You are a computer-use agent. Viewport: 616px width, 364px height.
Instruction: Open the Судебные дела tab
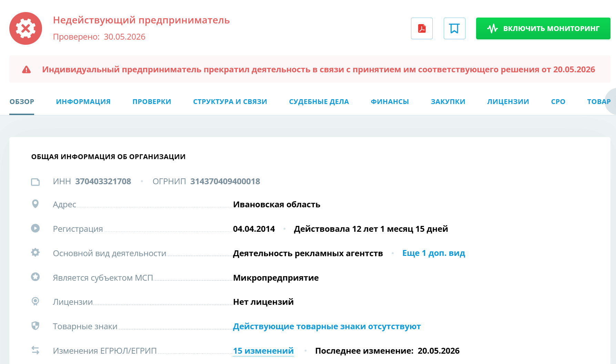319,102
